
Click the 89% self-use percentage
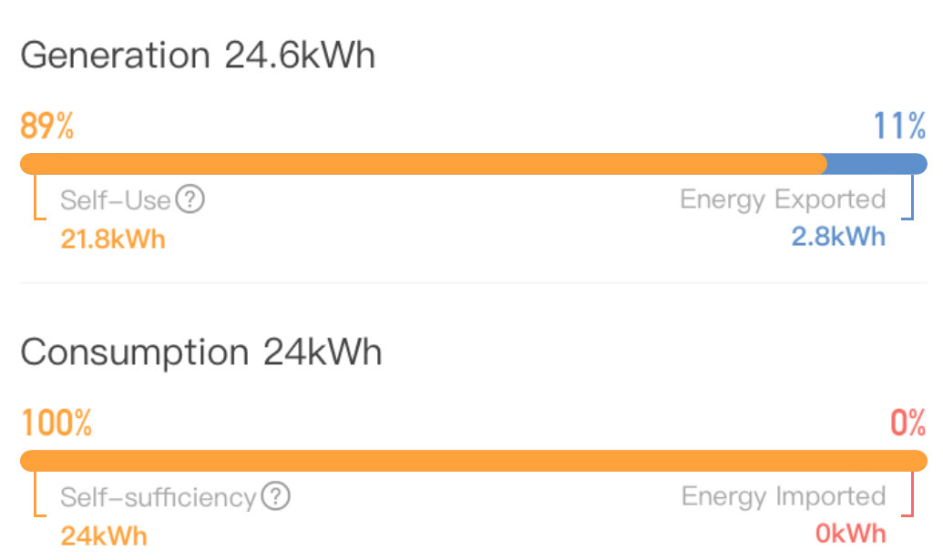click(x=46, y=126)
